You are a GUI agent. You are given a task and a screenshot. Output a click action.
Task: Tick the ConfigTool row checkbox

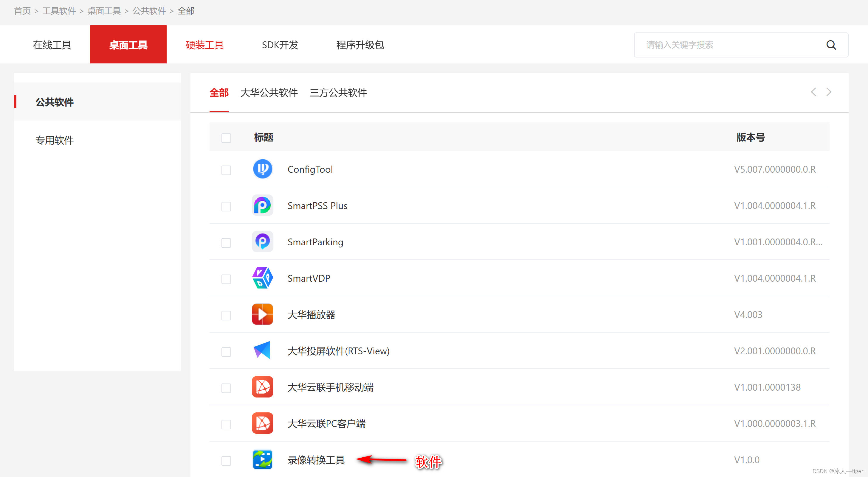tap(226, 170)
